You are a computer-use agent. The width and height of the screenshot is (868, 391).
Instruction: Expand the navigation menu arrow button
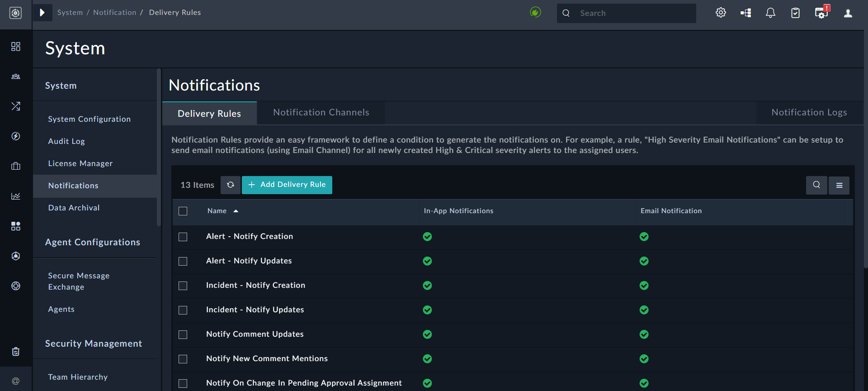coord(42,13)
